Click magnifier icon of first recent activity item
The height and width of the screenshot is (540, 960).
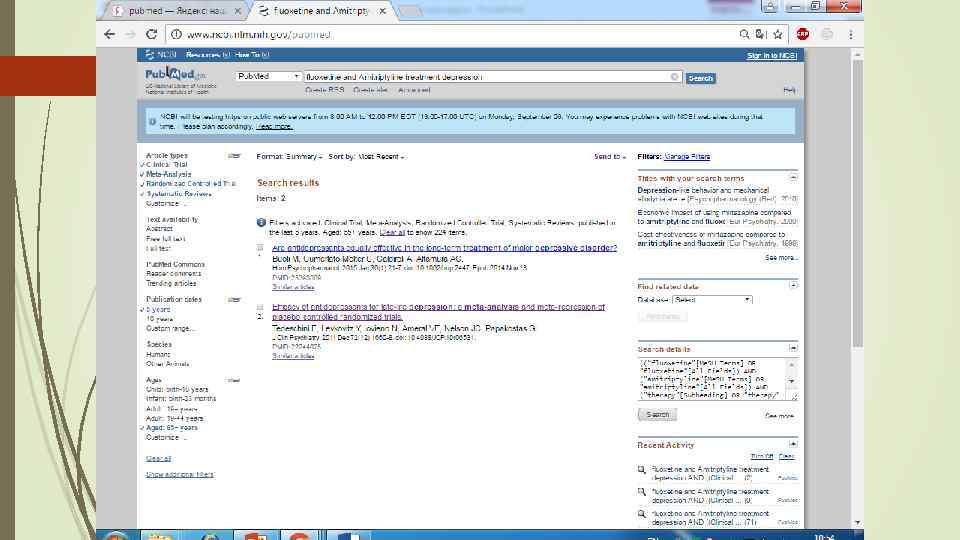pyautogui.click(x=642, y=470)
